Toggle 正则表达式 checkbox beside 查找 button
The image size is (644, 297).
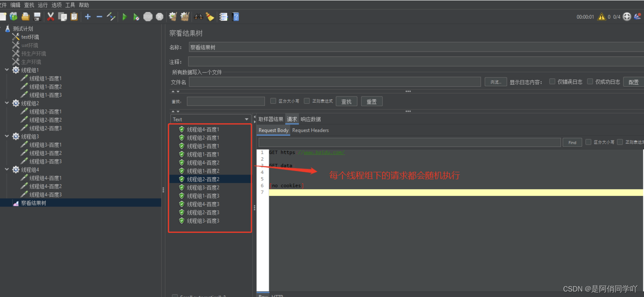tap(307, 101)
